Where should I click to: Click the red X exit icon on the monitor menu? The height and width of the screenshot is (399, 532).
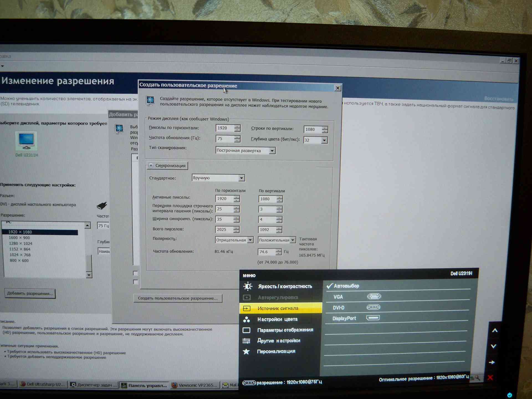click(490, 378)
